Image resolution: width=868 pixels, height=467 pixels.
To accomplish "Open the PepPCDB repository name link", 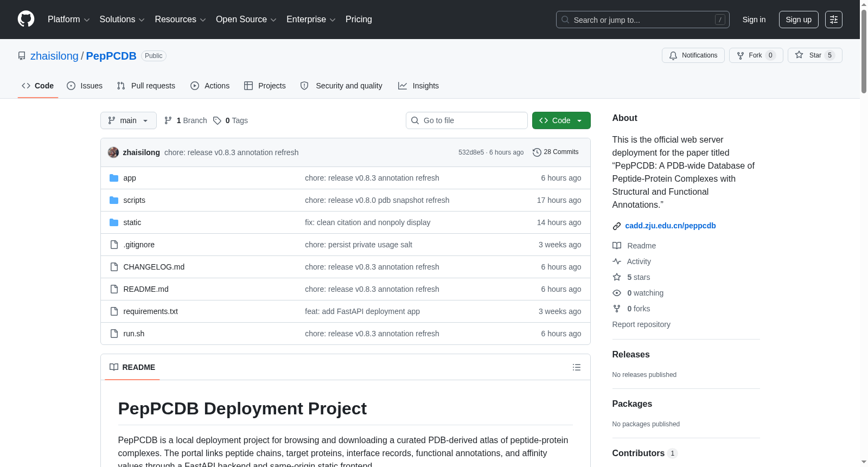I will click(x=111, y=56).
